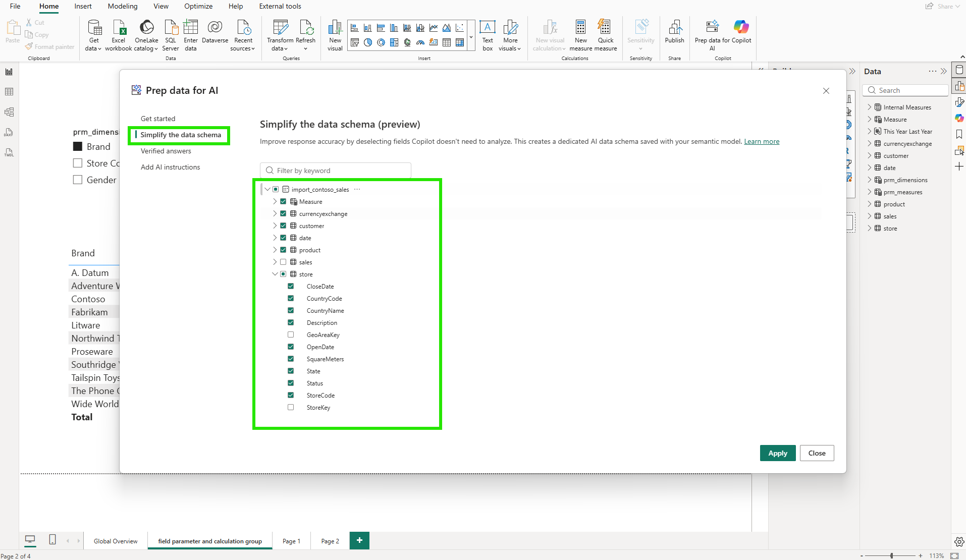
Task: Open DAX query view in left sidebar
Action: (x=9, y=132)
